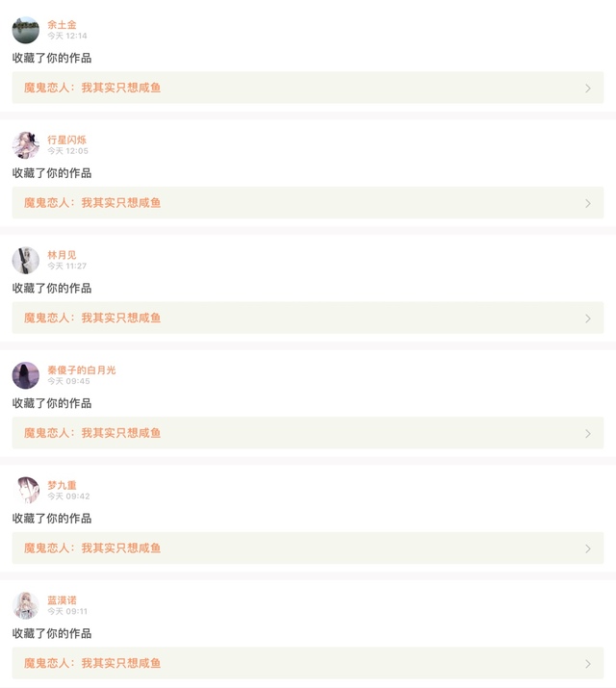Click the arrow on 蓝溪诺's work card
Image resolution: width=616 pixels, height=688 pixels.
pyautogui.click(x=588, y=664)
